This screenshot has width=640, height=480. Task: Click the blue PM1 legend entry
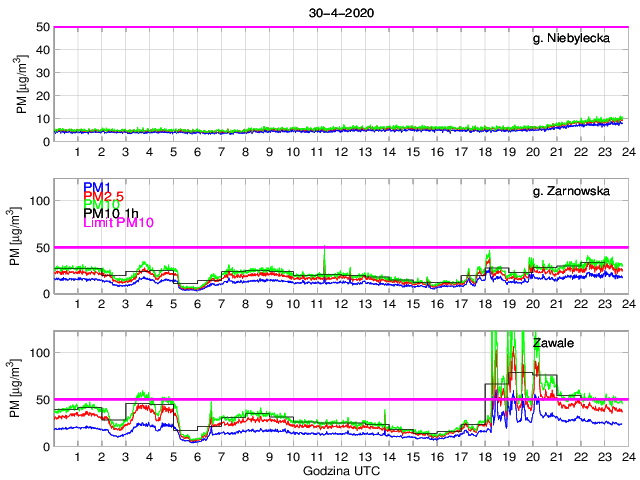(x=96, y=187)
